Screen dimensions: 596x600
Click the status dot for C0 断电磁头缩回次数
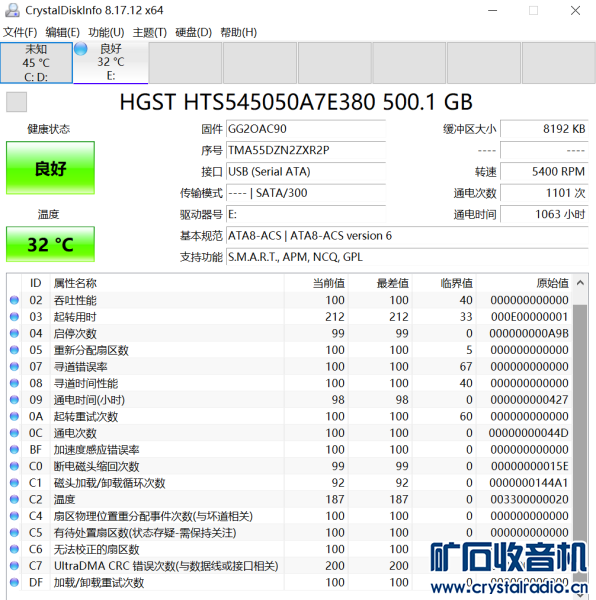14,466
